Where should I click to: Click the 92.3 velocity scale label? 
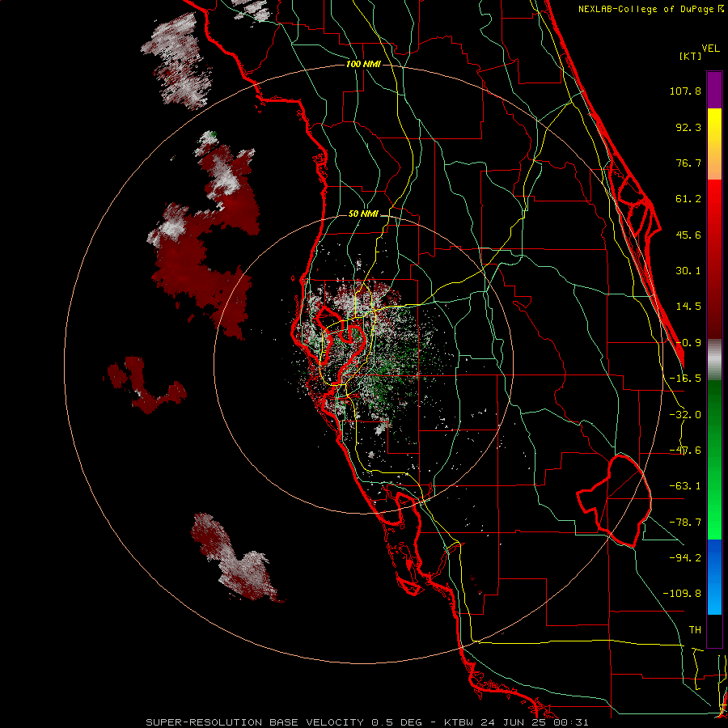688,127
